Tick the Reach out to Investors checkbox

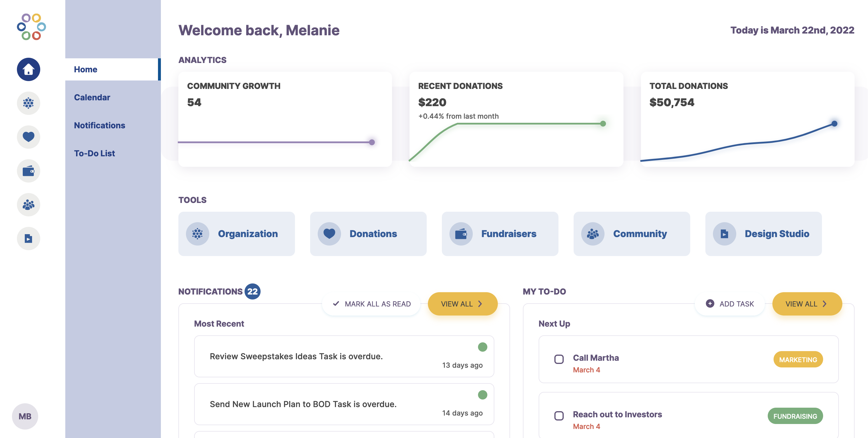click(559, 416)
